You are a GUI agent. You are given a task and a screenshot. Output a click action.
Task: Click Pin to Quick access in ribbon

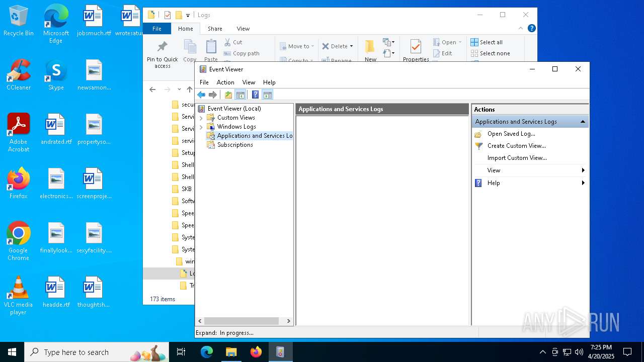(162, 54)
